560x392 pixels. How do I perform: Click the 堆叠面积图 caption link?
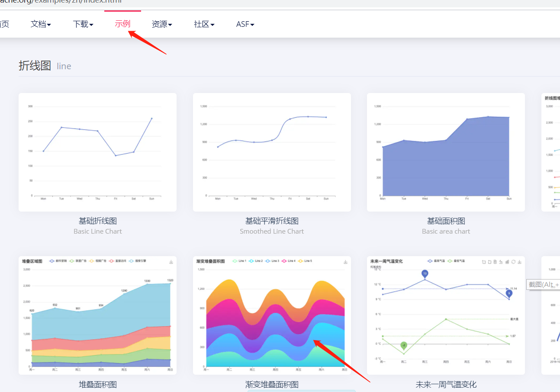point(98,385)
